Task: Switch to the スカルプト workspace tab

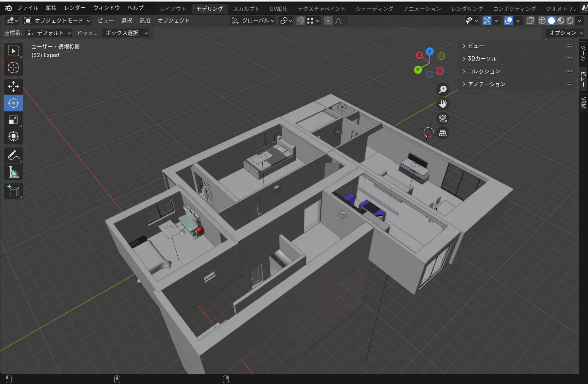Action: click(246, 9)
